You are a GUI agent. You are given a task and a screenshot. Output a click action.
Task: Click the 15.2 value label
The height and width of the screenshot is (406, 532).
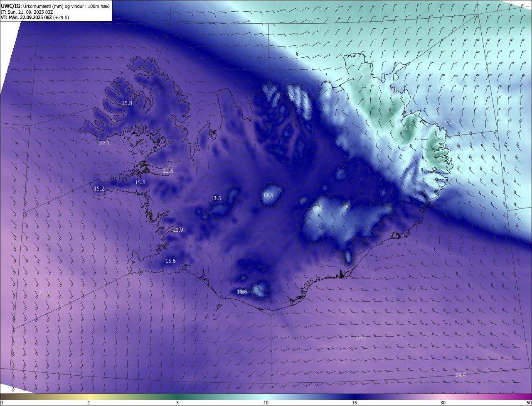(x=99, y=188)
